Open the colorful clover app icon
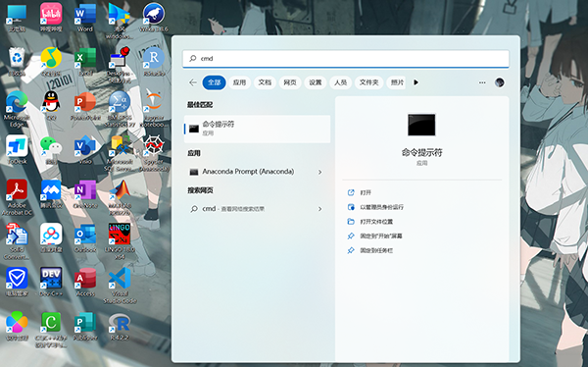Image resolution: width=588 pixels, height=367 pixels. [17, 326]
